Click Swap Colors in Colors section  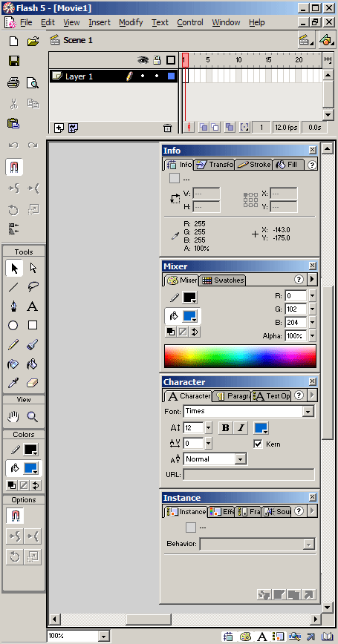36,486
